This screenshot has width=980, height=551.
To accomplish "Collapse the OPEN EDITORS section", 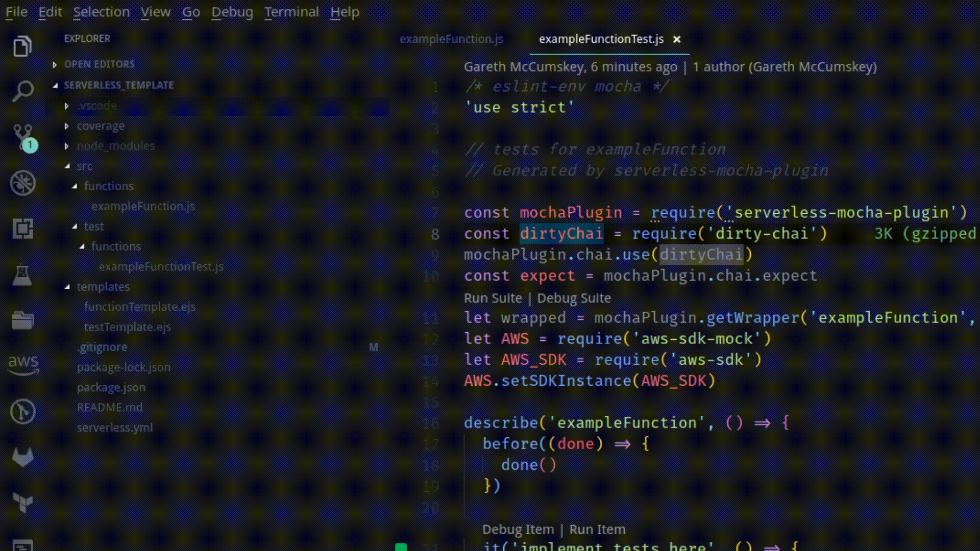I will click(x=56, y=64).
